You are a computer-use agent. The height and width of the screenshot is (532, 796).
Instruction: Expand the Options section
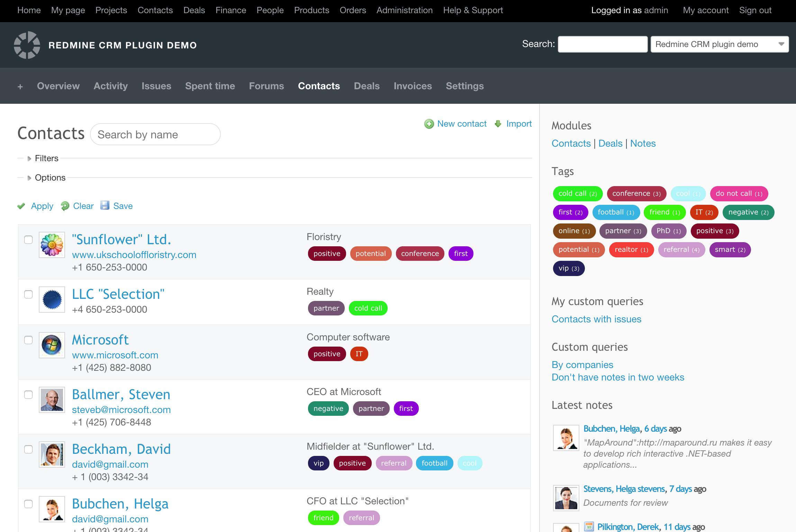point(50,178)
